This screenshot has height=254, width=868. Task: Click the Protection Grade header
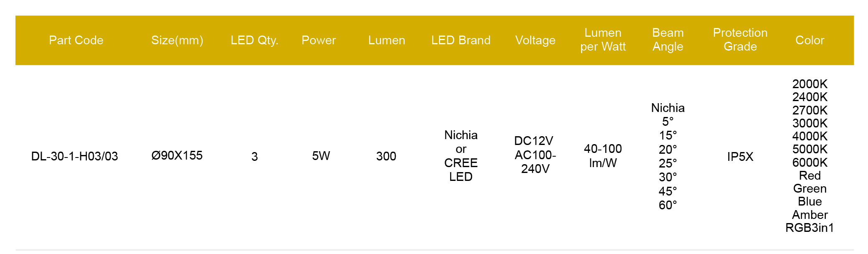(740, 40)
